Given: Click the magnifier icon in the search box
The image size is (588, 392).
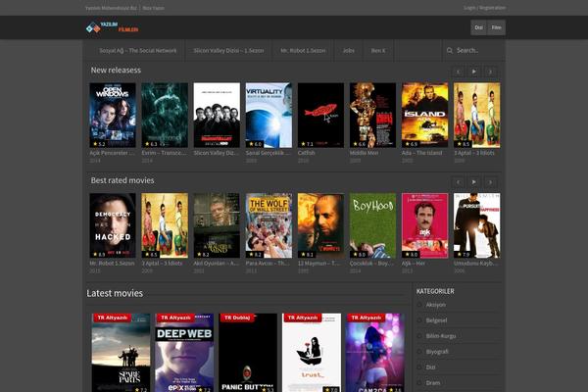Looking at the screenshot, I should [x=450, y=50].
